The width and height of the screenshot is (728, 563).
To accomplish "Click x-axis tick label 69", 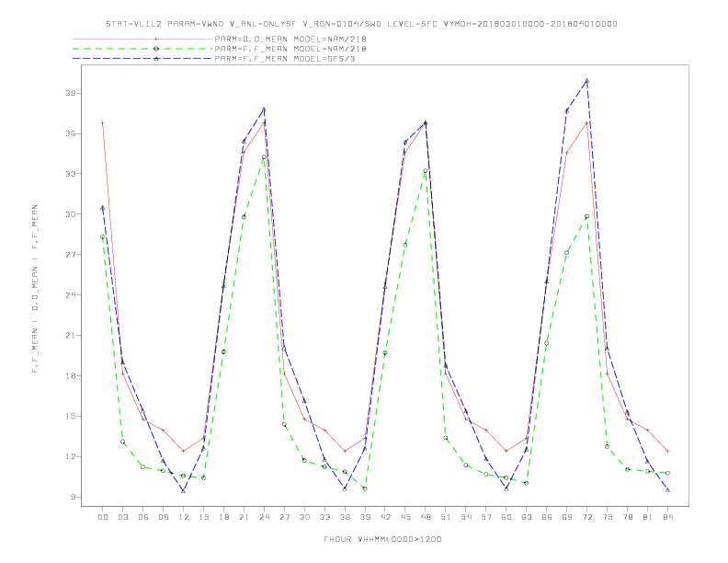I will [567, 517].
